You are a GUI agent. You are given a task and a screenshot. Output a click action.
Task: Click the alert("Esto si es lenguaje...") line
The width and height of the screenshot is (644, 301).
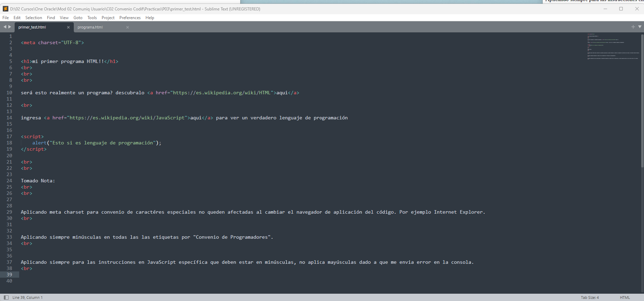click(97, 143)
